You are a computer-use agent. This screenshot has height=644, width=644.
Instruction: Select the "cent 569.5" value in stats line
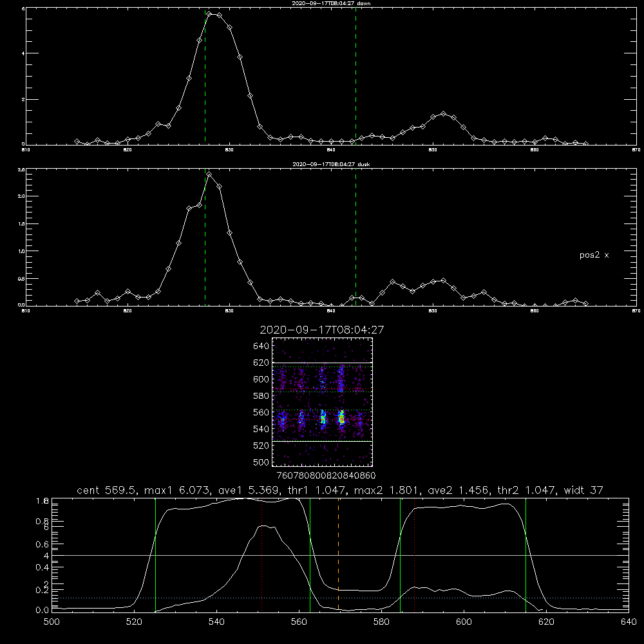pyautogui.click(x=107, y=490)
